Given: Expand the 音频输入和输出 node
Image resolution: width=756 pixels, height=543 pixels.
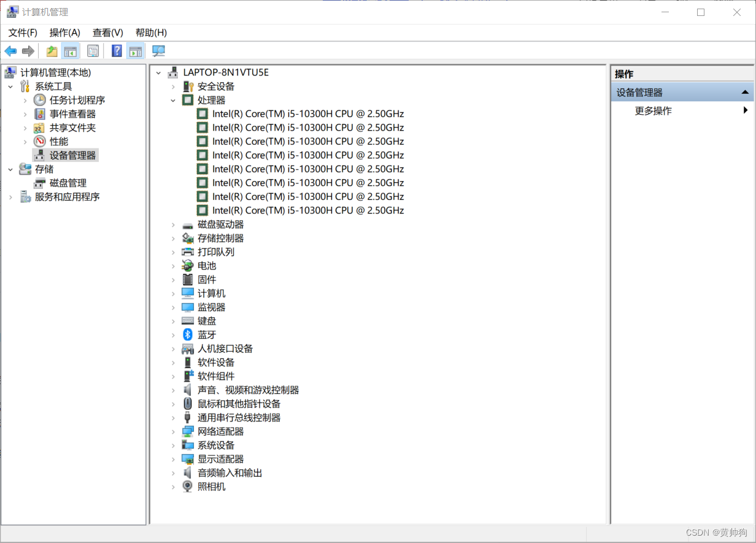Looking at the screenshot, I should point(173,473).
